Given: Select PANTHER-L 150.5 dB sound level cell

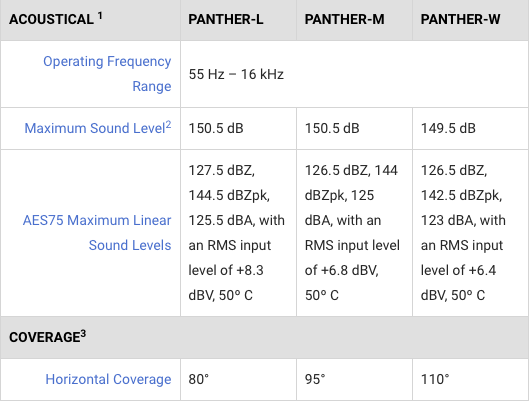Looking at the screenshot, I should pos(238,128).
